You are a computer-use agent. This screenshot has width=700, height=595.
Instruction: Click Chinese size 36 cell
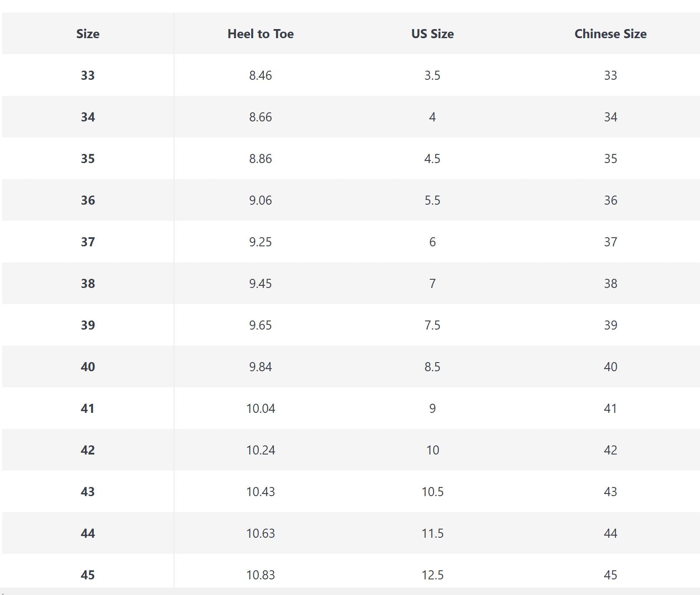tap(610, 200)
